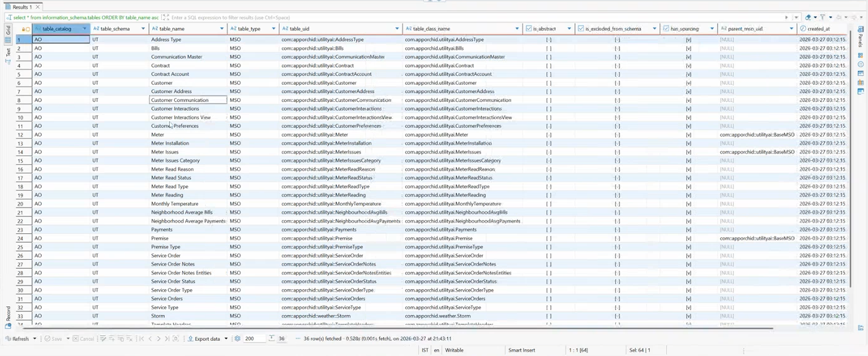Open the table_class_name column filter dropdown

click(x=517, y=29)
